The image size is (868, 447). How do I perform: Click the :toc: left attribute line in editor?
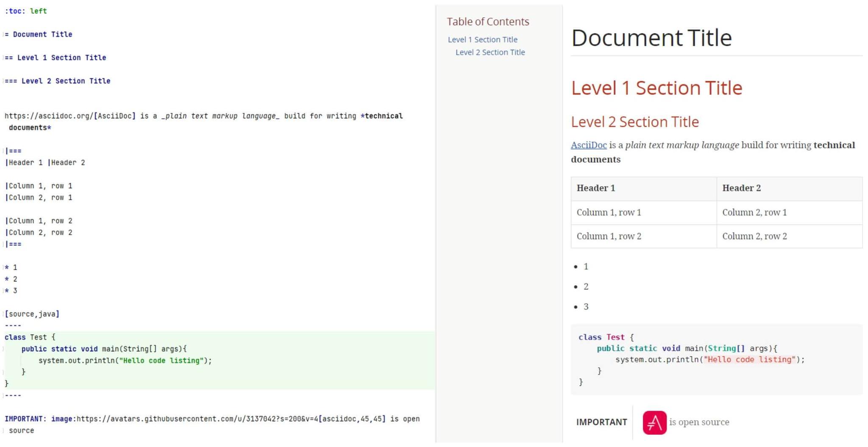[x=24, y=11]
